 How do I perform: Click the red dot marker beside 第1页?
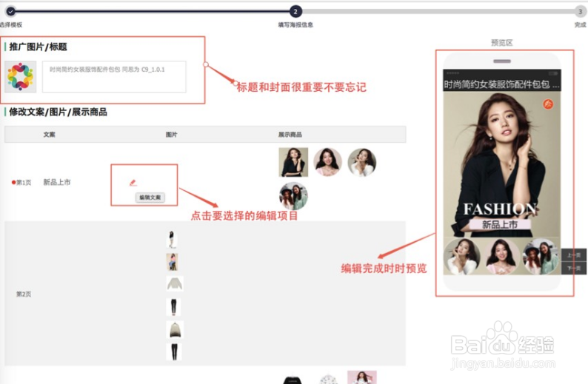click(13, 183)
